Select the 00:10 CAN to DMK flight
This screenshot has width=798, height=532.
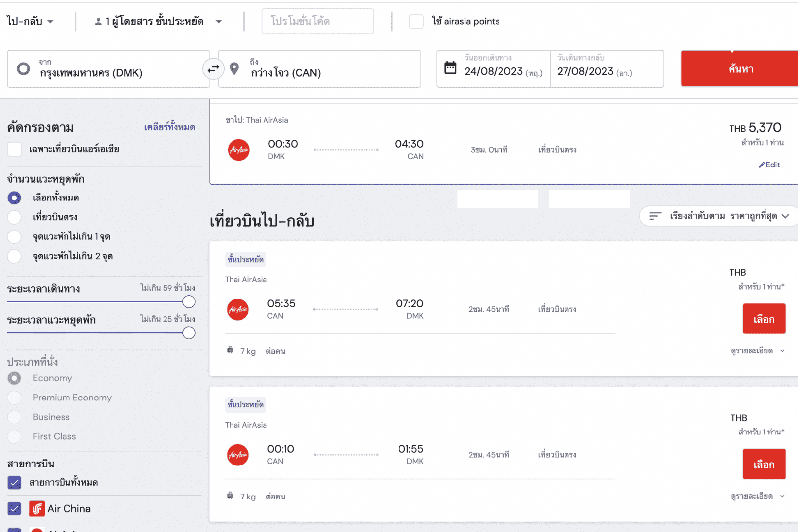[x=764, y=465]
